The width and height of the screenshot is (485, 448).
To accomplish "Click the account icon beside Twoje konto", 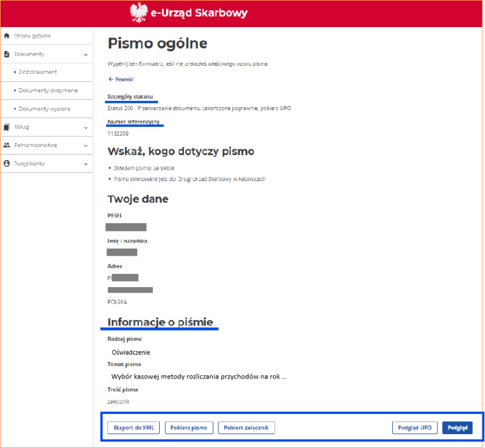I will coord(7,163).
